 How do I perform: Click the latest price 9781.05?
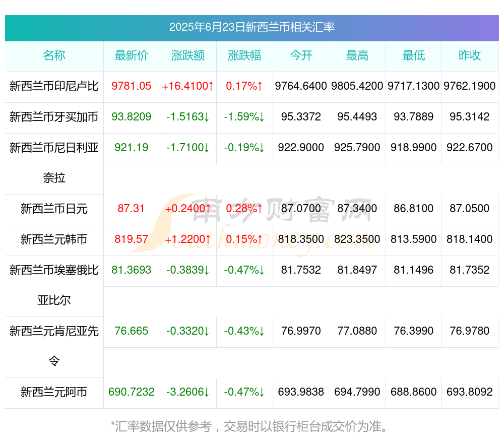(132, 86)
